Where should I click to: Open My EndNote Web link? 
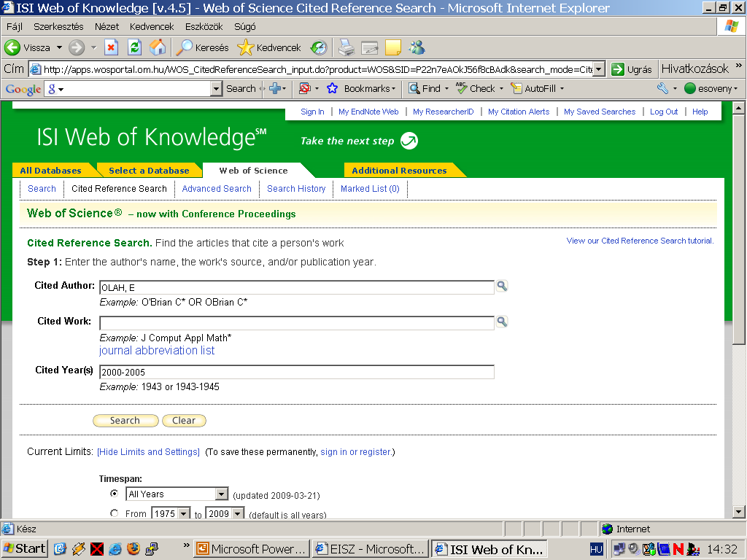coord(368,112)
